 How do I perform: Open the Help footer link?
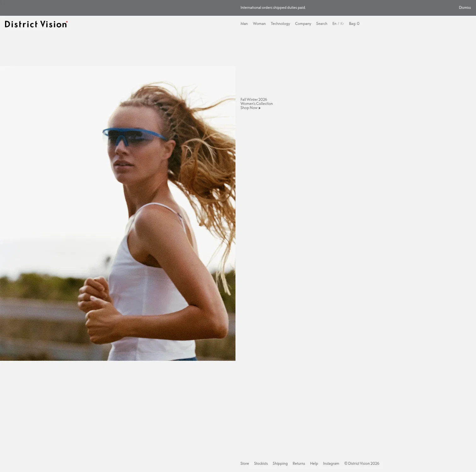(x=314, y=463)
